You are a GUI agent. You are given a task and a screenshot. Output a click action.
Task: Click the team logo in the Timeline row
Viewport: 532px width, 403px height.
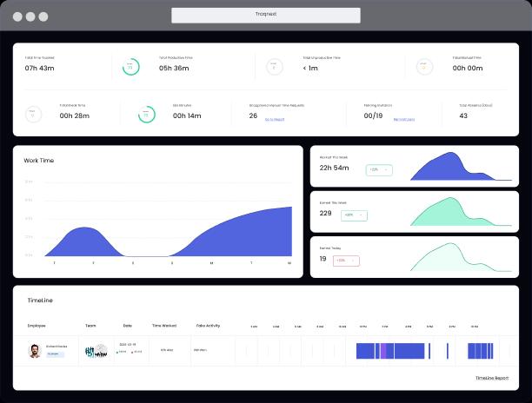[96, 351]
